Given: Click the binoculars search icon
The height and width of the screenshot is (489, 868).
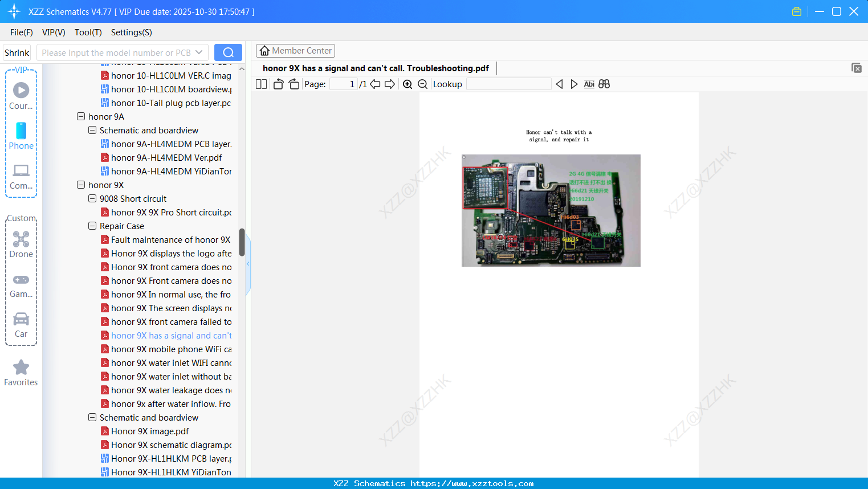Looking at the screenshot, I should tap(604, 84).
